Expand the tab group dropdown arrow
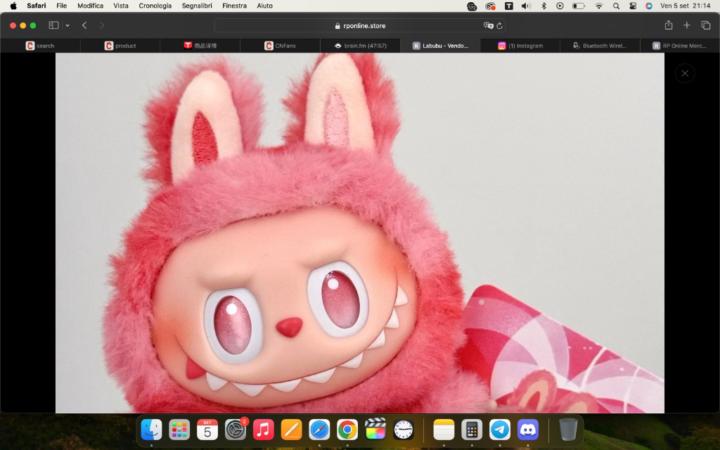 point(67,25)
